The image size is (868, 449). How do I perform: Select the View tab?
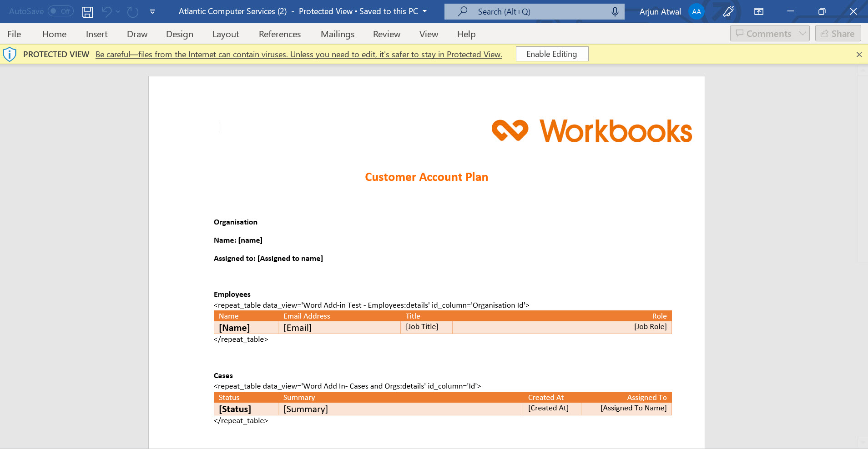(429, 34)
